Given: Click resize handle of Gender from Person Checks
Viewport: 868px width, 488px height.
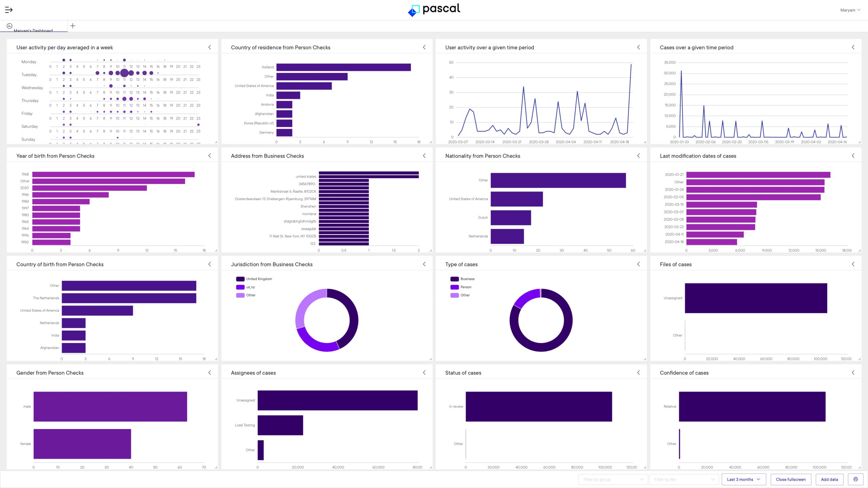Looking at the screenshot, I should (x=216, y=467).
